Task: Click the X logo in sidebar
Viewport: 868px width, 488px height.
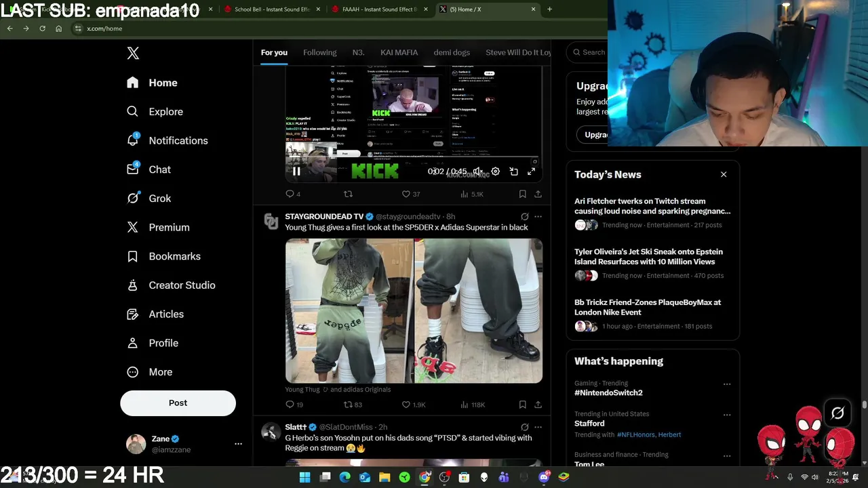Action: point(133,54)
